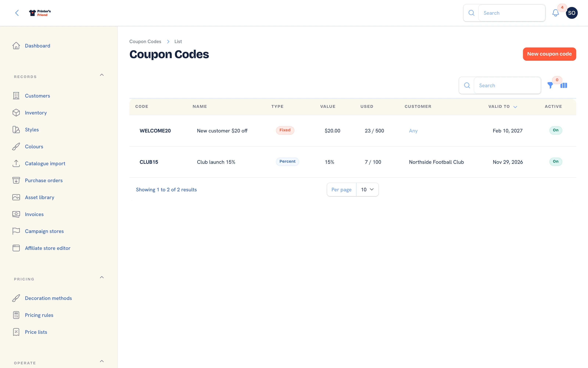Click the Price lists receipt icon

pyautogui.click(x=16, y=332)
